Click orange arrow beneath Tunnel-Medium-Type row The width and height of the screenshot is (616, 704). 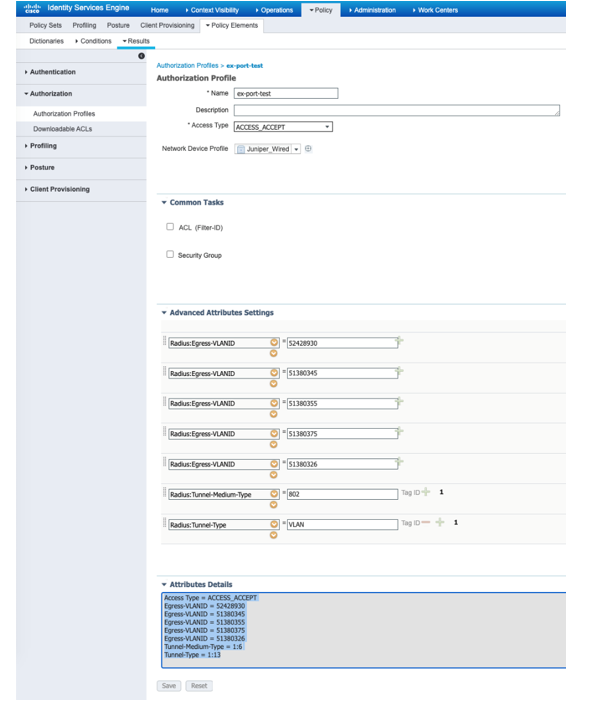[273, 505]
